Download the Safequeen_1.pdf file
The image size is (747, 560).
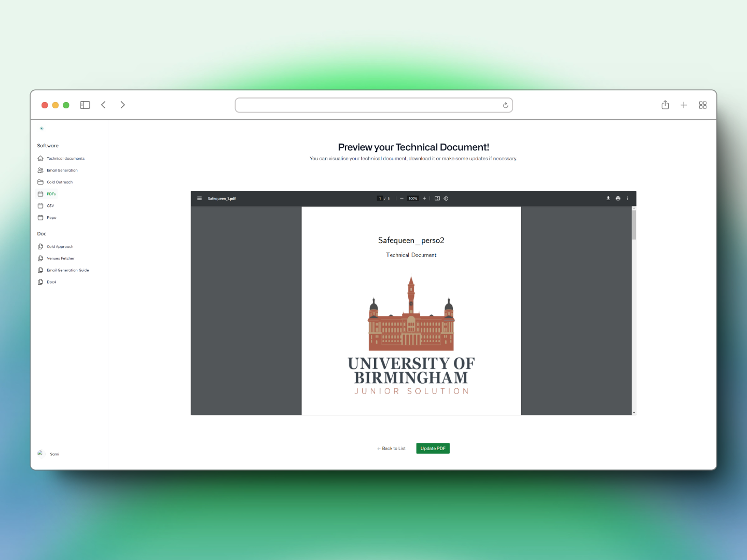pos(608,199)
